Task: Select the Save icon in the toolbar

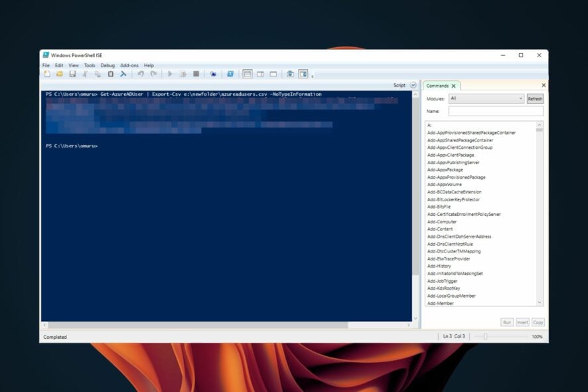Action: tap(73, 74)
